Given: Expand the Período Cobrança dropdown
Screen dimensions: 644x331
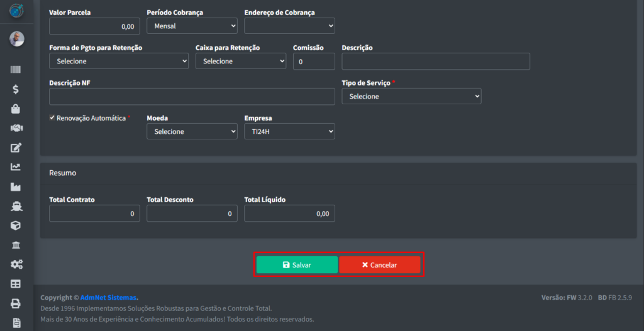Looking at the screenshot, I should [x=192, y=26].
